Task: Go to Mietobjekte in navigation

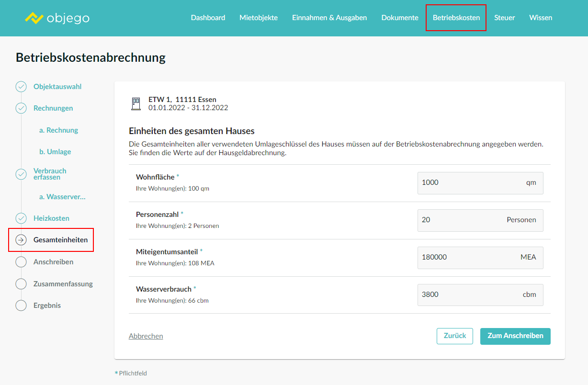Action: tap(259, 18)
